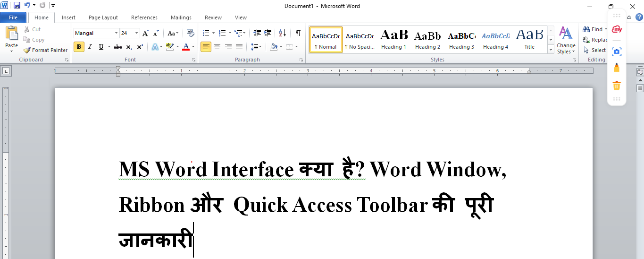Click the Shrink Font icon

pos(156,33)
